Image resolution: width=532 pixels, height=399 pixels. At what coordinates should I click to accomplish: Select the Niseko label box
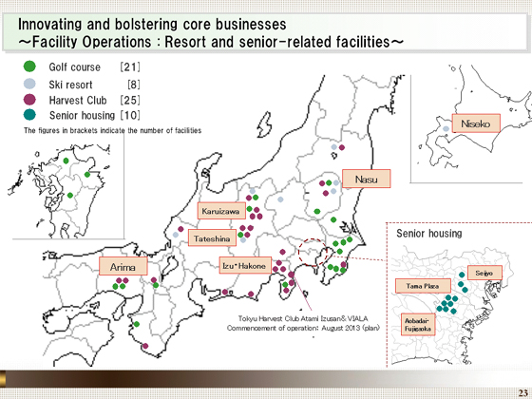point(476,123)
